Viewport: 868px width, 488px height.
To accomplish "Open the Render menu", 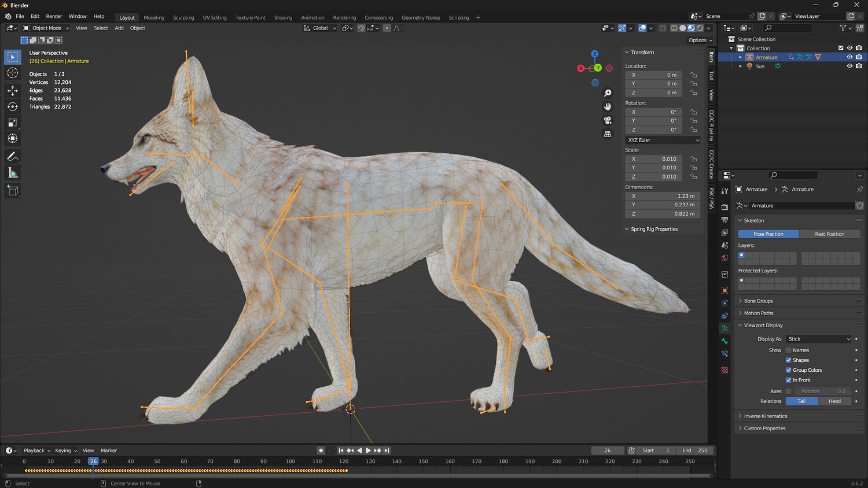I will pyautogui.click(x=54, y=16).
